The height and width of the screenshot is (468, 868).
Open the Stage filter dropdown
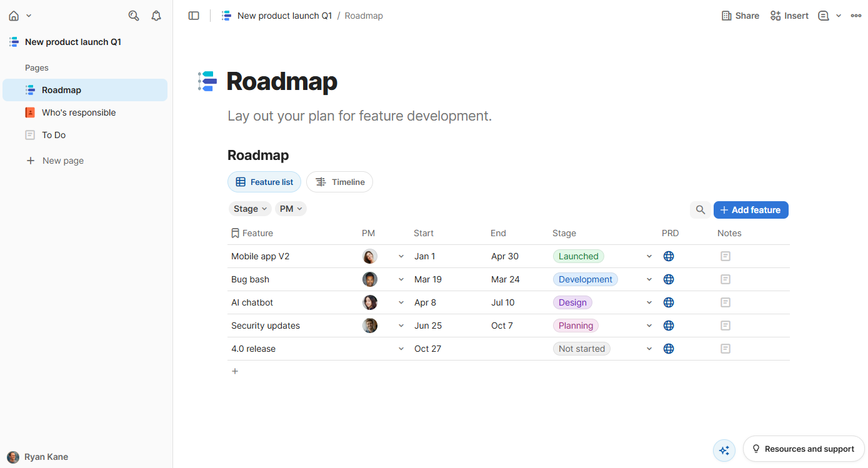point(249,208)
